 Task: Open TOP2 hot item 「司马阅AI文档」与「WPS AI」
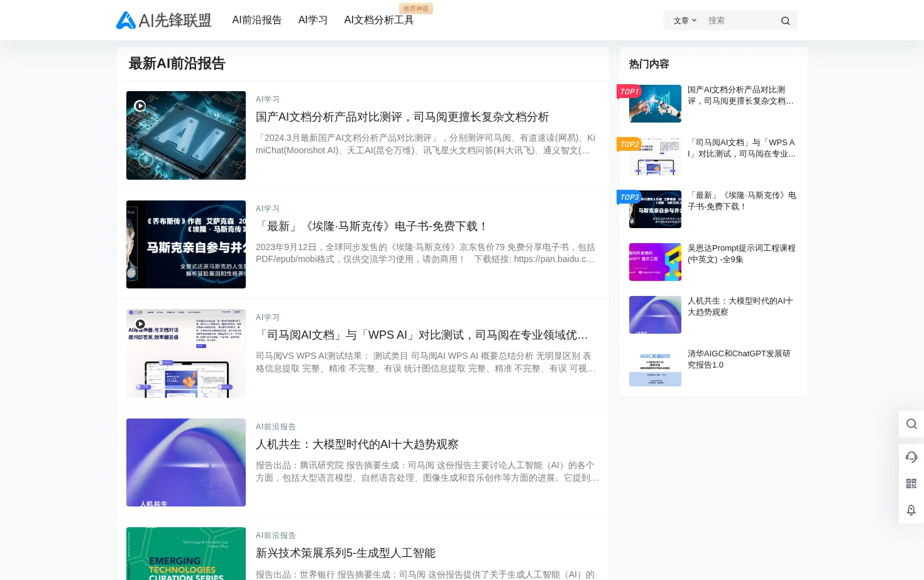742,148
